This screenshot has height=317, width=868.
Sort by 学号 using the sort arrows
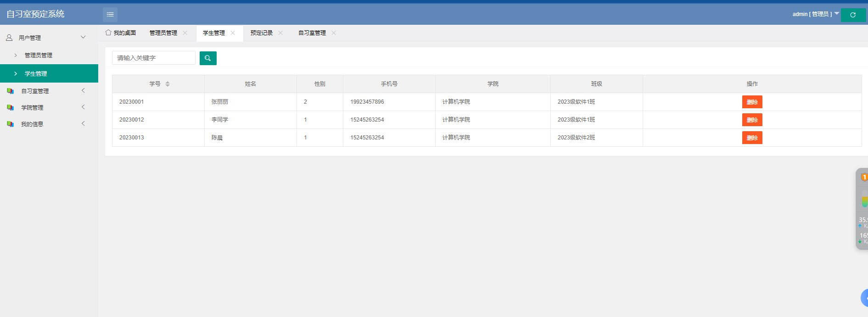point(168,84)
